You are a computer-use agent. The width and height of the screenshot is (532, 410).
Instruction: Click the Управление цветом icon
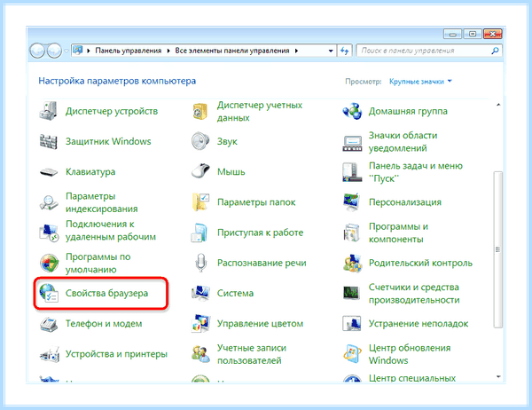point(200,323)
